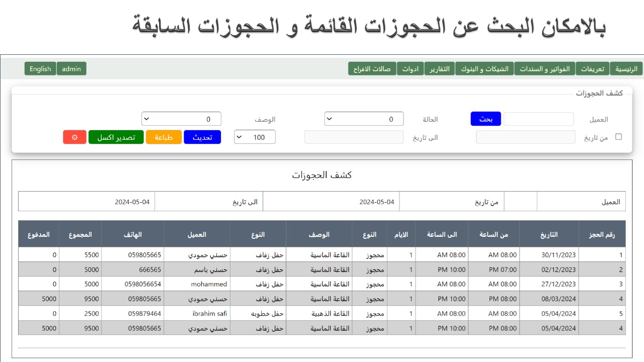Click the من الساعة column header
644x362 pixels.
tap(494, 234)
